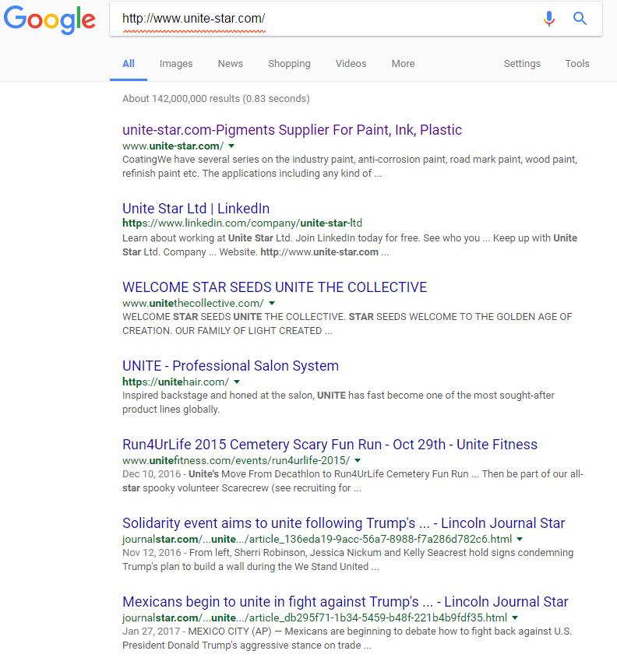Screen dimensions: 617x672
Task: Switch to Images tab
Action: click(x=176, y=63)
